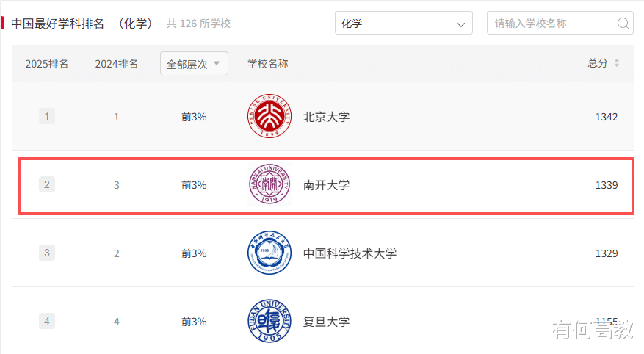Click the 学校名称 column header
This screenshot has height=354, width=644.
point(267,64)
